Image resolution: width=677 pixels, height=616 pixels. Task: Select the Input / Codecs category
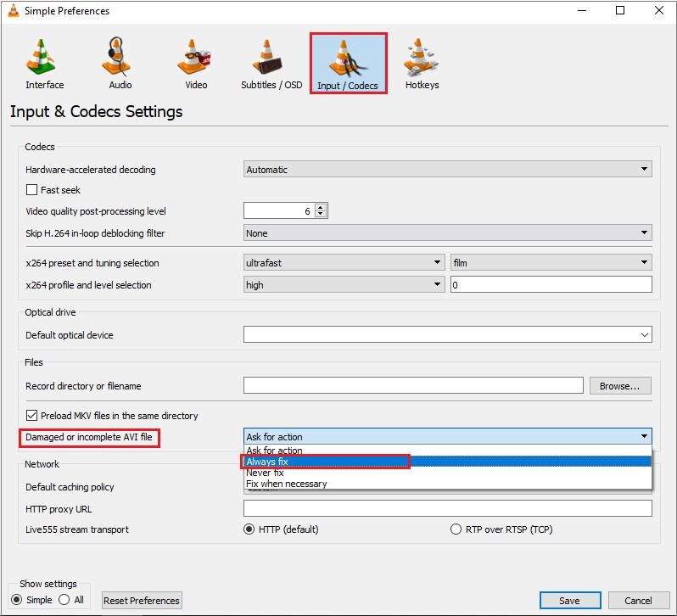348,64
